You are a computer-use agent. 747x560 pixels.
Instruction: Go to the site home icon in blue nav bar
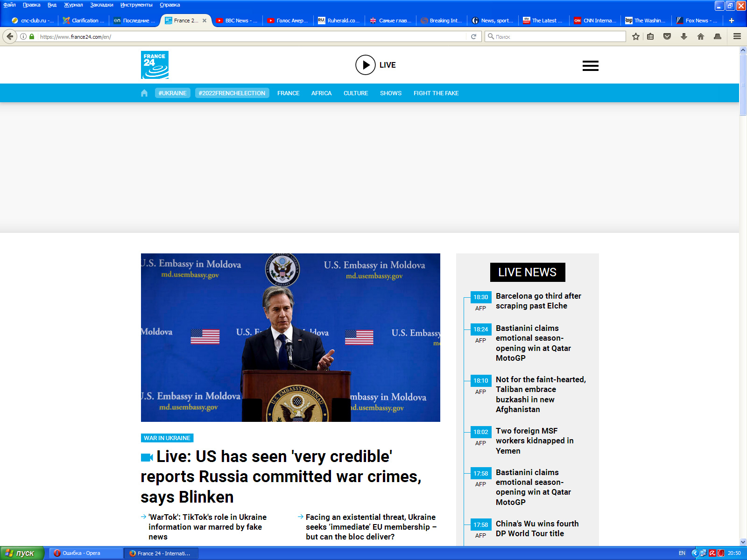coord(144,93)
